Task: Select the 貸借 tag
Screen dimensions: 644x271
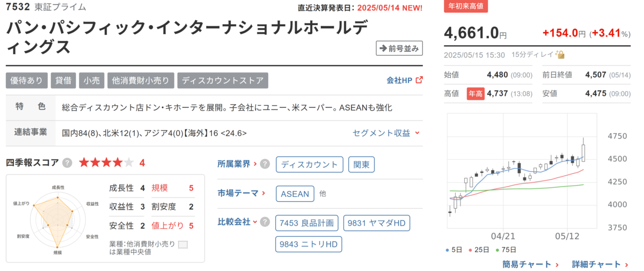Action: pyautogui.click(x=64, y=80)
